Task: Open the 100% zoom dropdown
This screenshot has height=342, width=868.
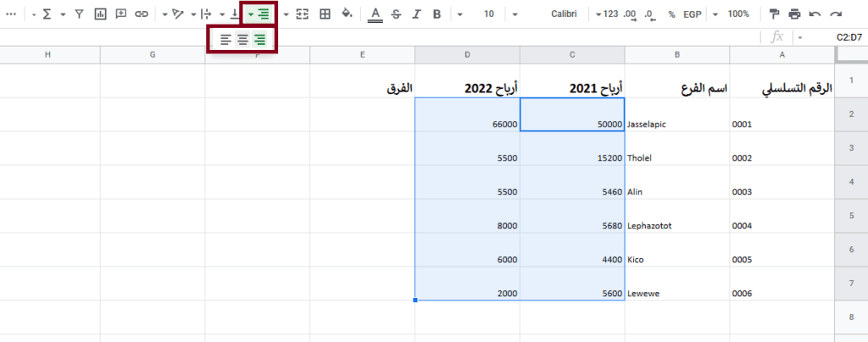Action: [x=732, y=14]
